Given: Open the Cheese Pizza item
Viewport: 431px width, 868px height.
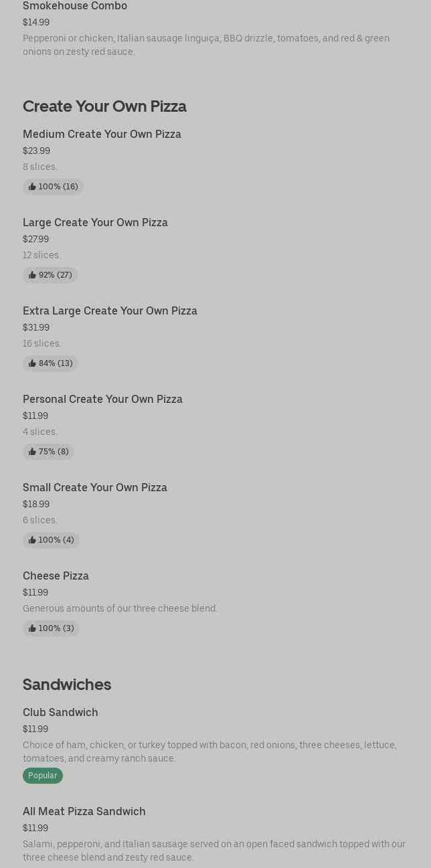Looking at the screenshot, I should pyautogui.click(x=56, y=576).
